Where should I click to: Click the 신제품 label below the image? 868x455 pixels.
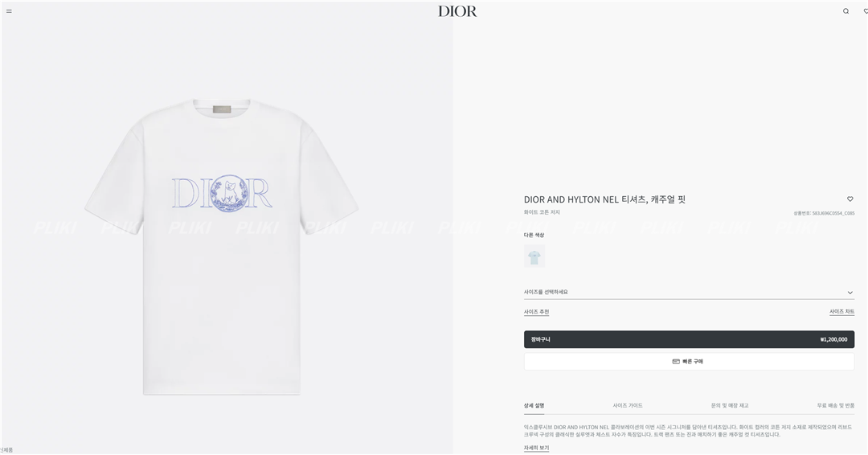click(x=6, y=450)
